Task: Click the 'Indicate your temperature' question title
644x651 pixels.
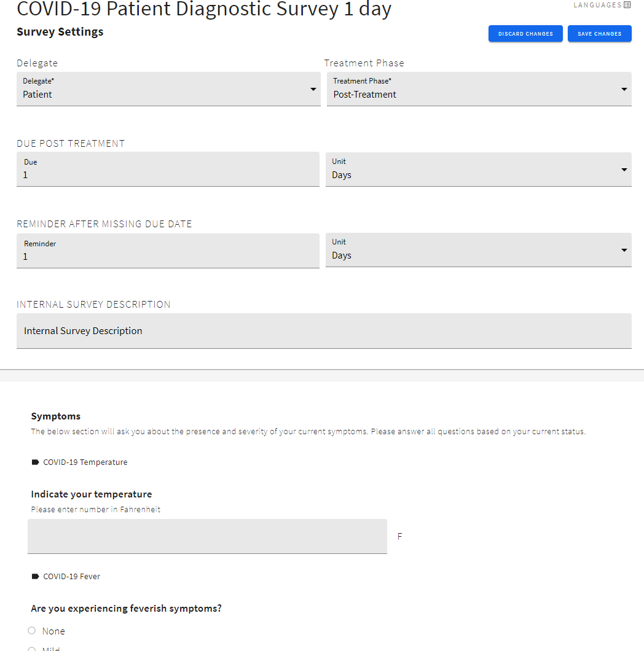Action: point(92,494)
